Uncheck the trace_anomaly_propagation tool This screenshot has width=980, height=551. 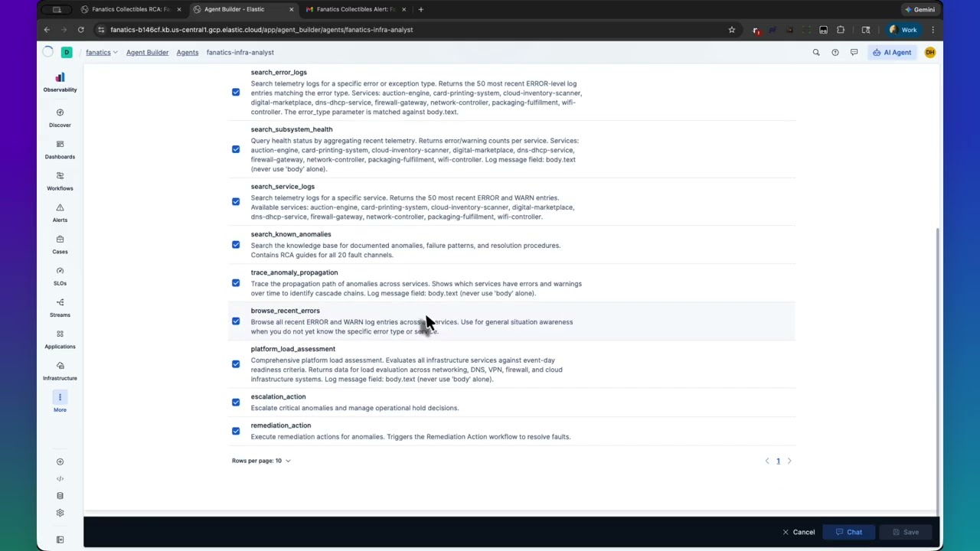236,282
